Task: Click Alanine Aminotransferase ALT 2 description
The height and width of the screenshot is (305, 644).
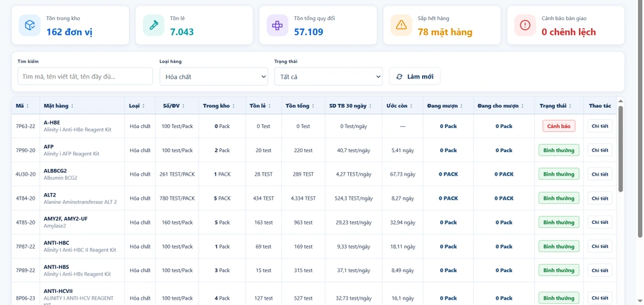Action: (x=80, y=202)
